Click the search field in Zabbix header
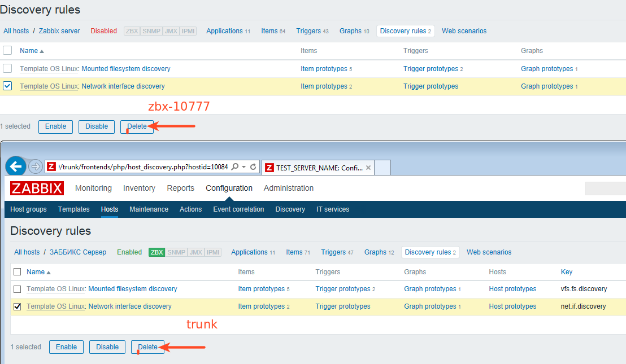626x364 pixels. (x=605, y=188)
